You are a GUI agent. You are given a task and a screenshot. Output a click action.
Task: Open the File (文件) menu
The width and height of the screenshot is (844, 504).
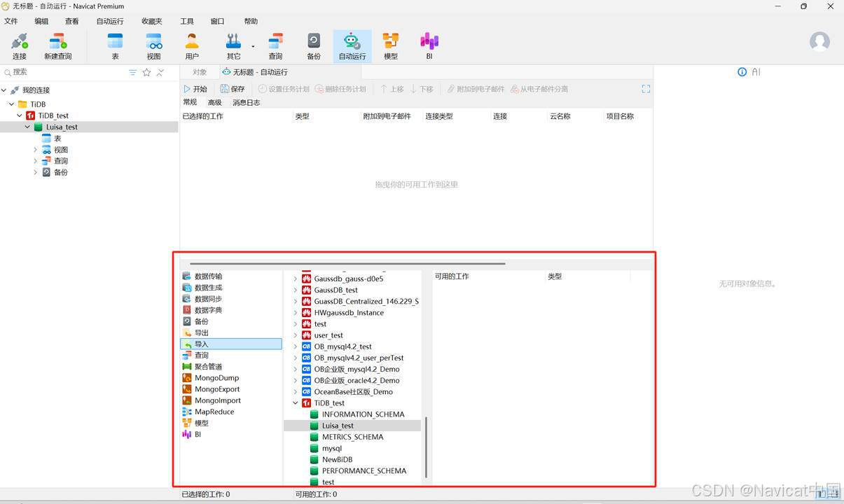point(11,21)
